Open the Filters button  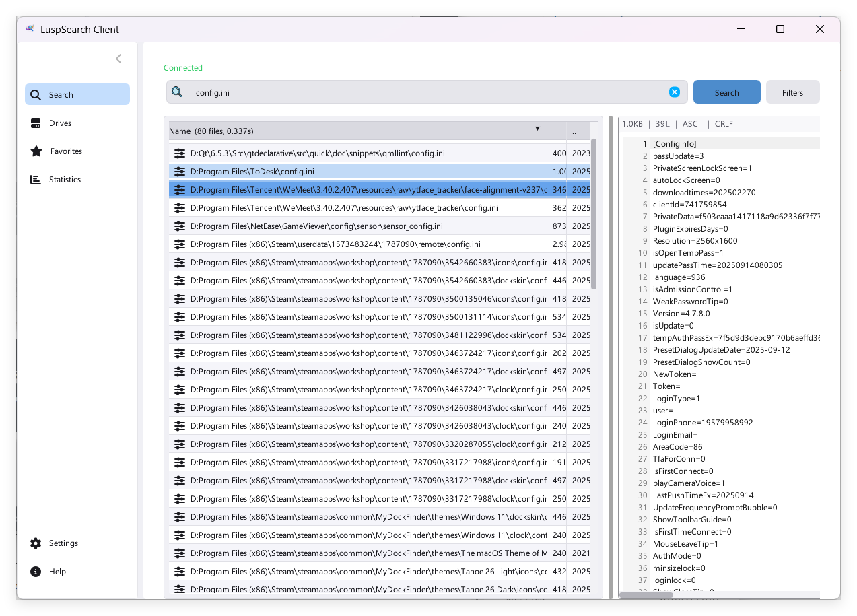[x=792, y=92]
